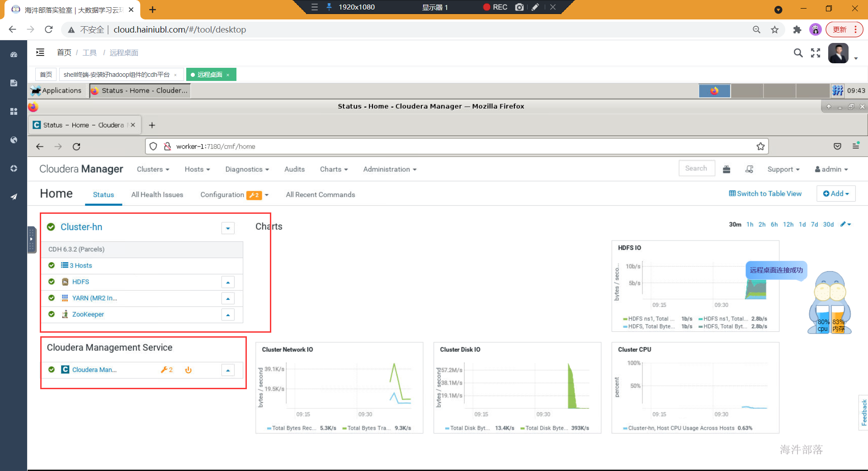Open the Audits menu item
The width and height of the screenshot is (868, 471).
pyautogui.click(x=294, y=170)
